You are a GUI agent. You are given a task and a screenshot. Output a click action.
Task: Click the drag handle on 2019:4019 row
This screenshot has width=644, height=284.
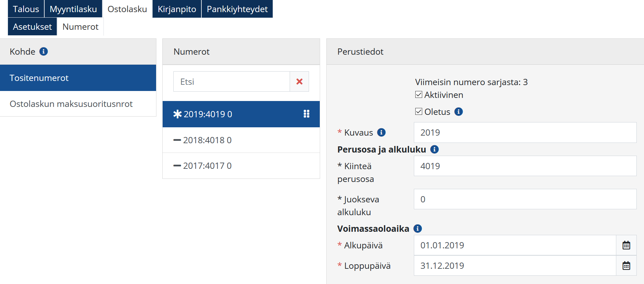click(x=306, y=114)
